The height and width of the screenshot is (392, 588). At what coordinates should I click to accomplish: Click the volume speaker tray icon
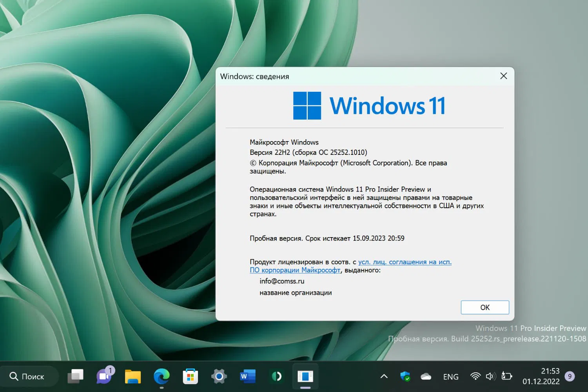[x=491, y=376]
